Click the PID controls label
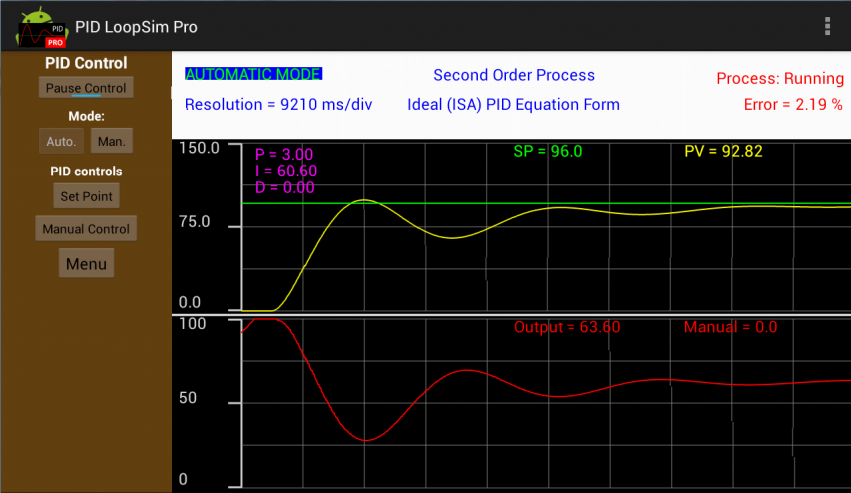The height and width of the screenshot is (493, 851). tap(86, 171)
